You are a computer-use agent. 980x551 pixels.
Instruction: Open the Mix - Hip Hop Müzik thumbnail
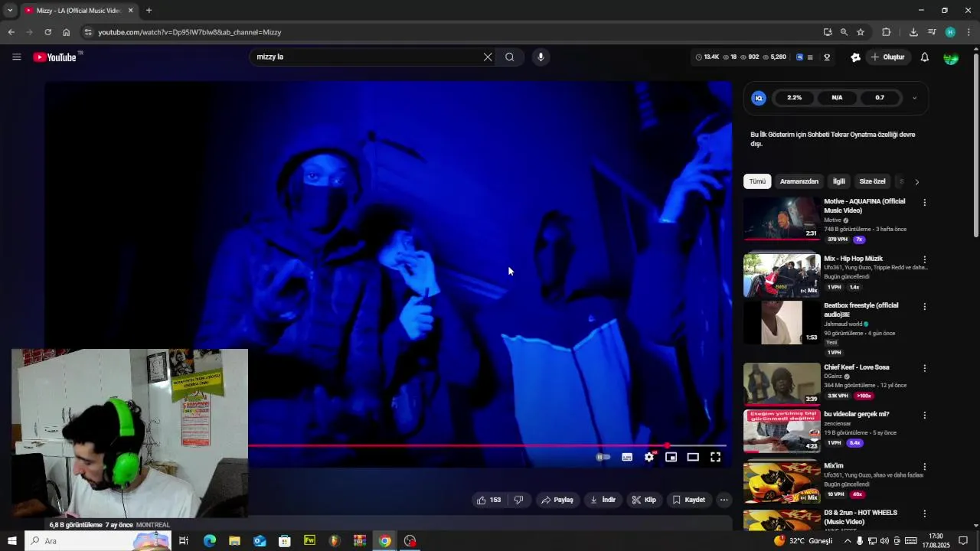tap(782, 275)
